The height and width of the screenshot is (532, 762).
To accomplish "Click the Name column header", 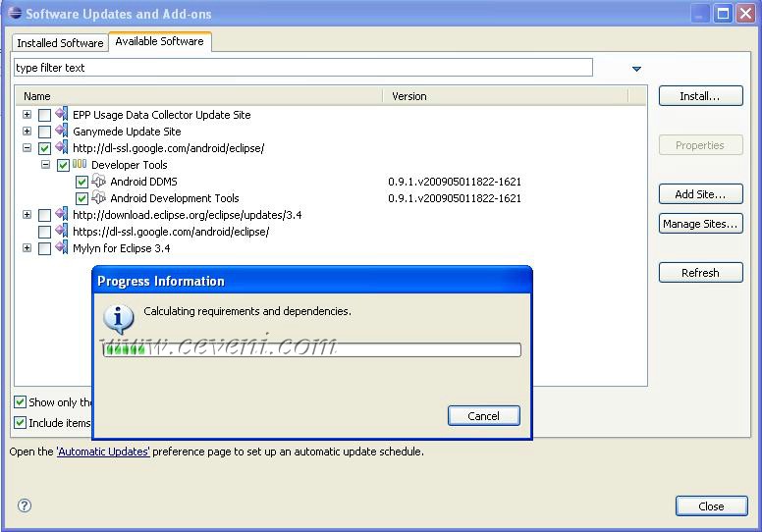I will [x=199, y=96].
